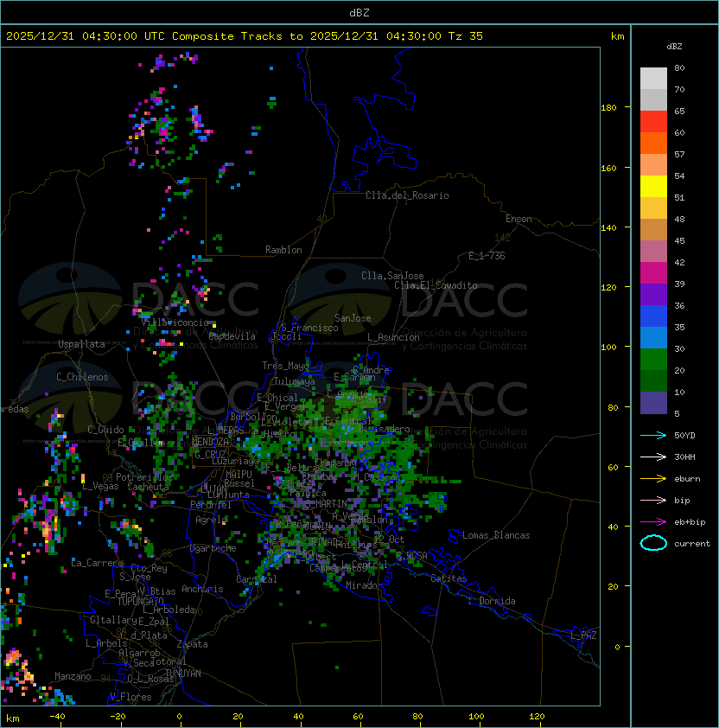Select the yellow 54 dBZ swatch

point(653,186)
